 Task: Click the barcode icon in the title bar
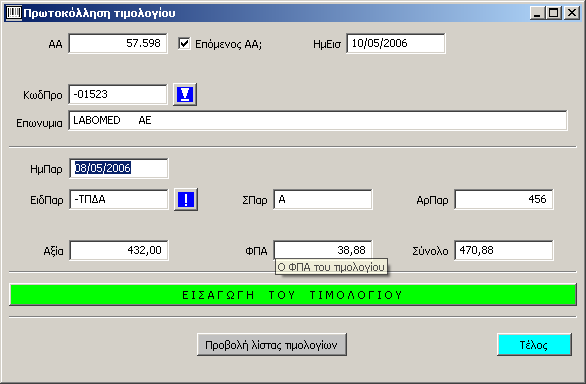pos(14,13)
